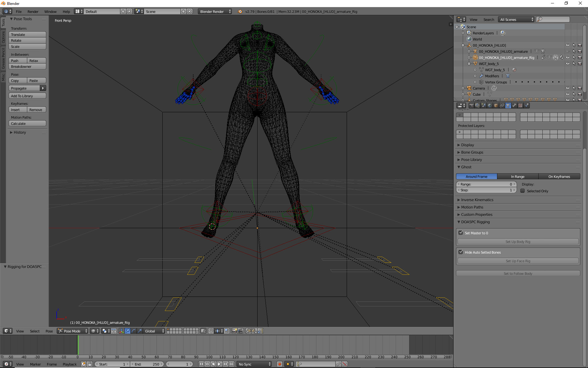
Task: Open the All Scenes outliner filter dropdown
Action: tap(516, 19)
